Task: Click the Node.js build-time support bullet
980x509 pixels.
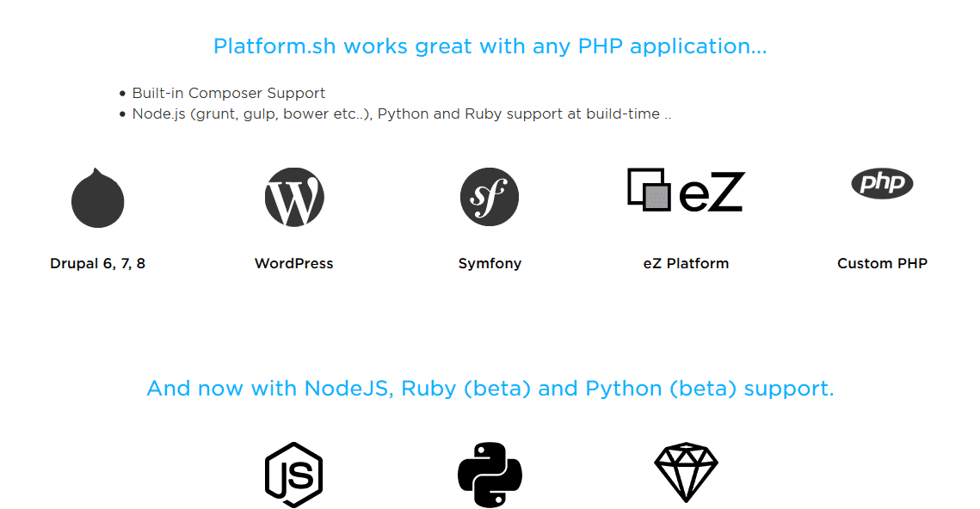Action: 401,113
